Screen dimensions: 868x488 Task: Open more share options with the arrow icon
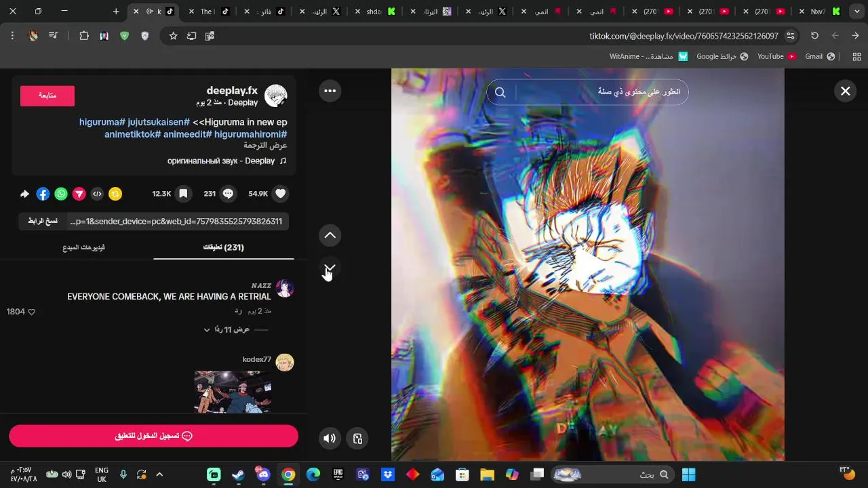24,194
